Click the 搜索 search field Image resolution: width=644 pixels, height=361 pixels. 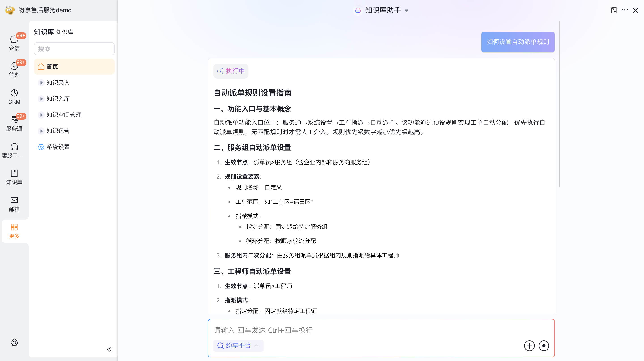(x=74, y=49)
